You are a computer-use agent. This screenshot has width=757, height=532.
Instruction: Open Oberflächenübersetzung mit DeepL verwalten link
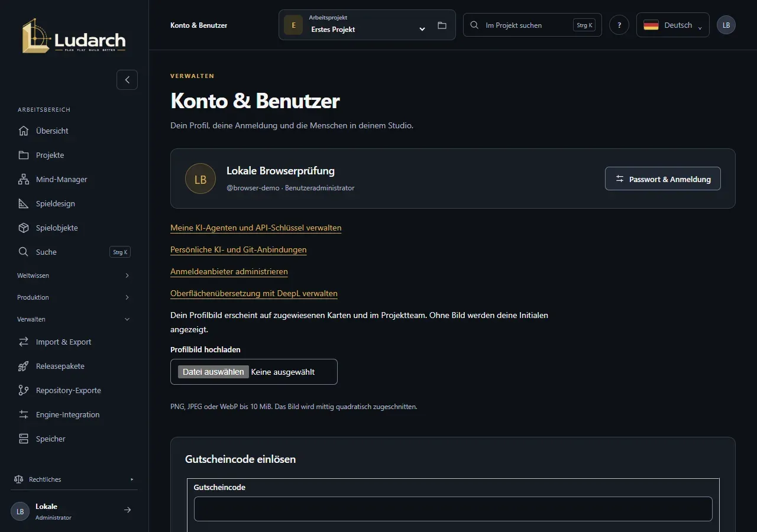pos(254,293)
